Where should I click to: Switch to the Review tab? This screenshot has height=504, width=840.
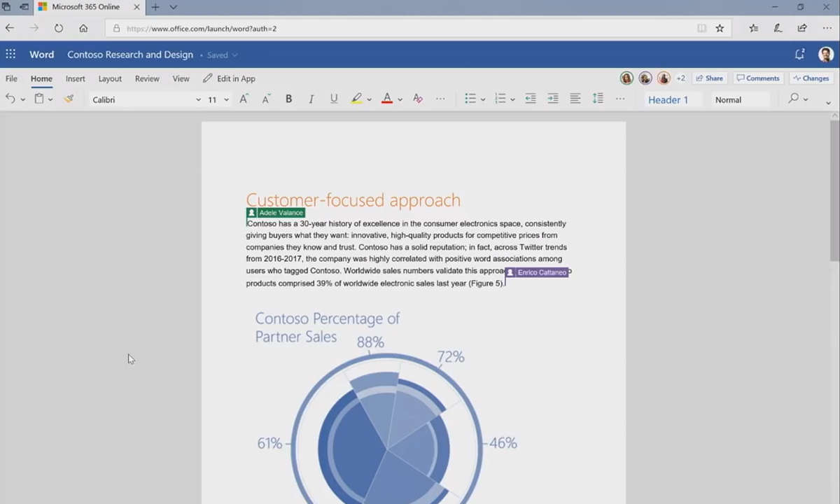coord(147,78)
